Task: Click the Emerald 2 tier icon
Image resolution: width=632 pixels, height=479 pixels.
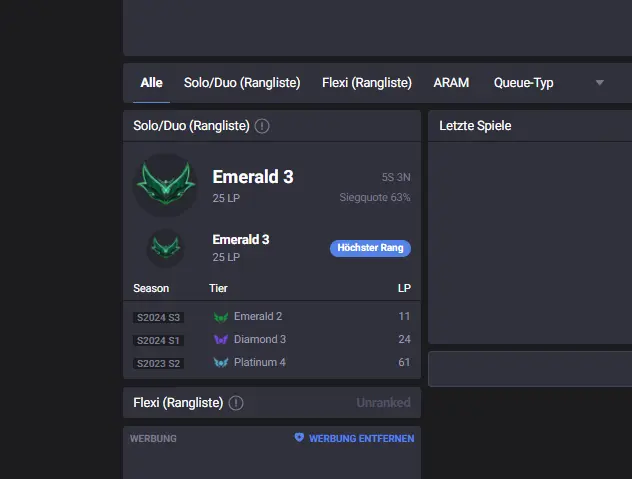Action: [221, 317]
